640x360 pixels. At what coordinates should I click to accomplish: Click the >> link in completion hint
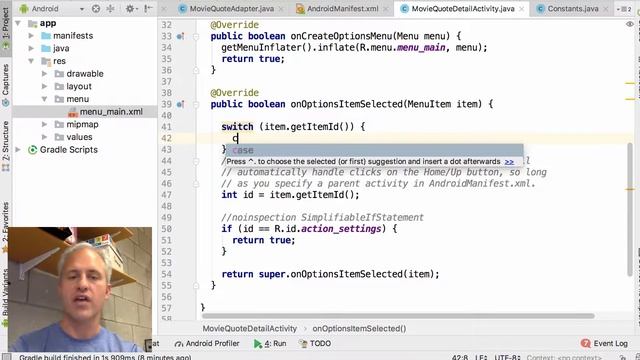click(509, 162)
